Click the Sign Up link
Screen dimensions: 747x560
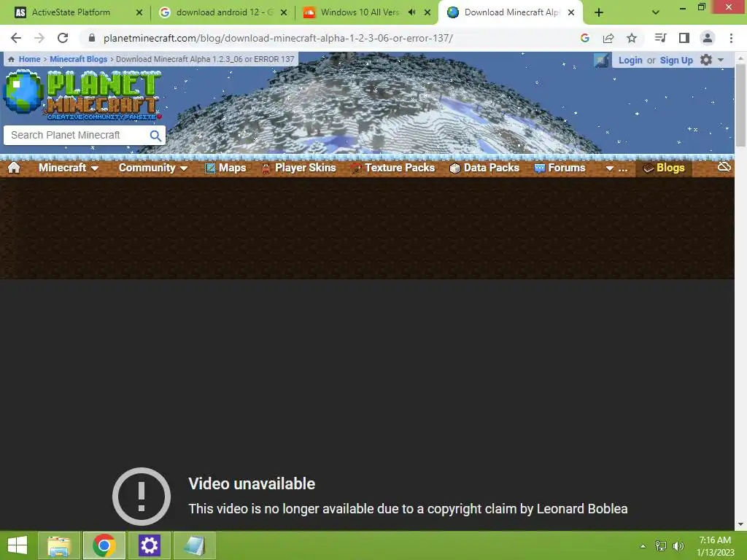[676, 60]
